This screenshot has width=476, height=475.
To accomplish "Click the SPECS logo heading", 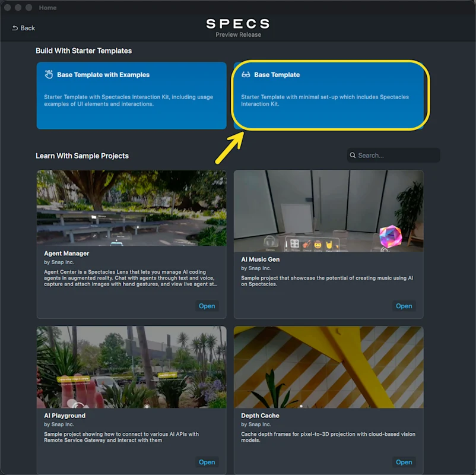I will pyautogui.click(x=238, y=24).
